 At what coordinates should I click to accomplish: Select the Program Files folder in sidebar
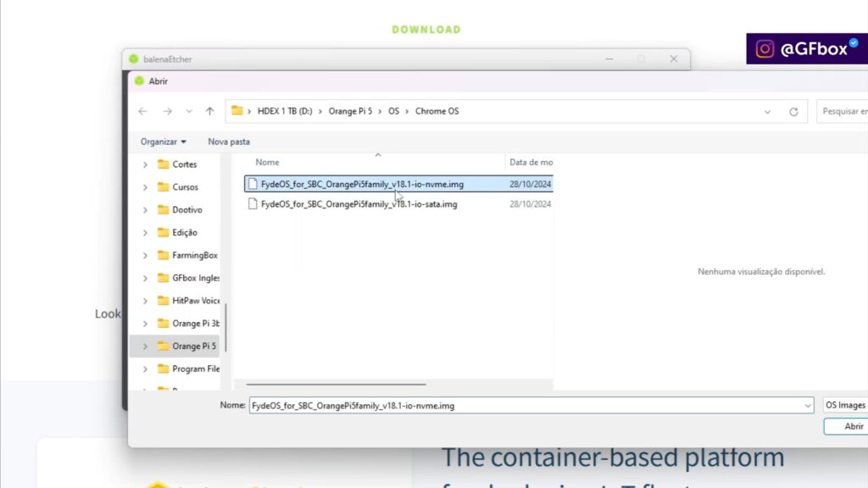point(188,369)
